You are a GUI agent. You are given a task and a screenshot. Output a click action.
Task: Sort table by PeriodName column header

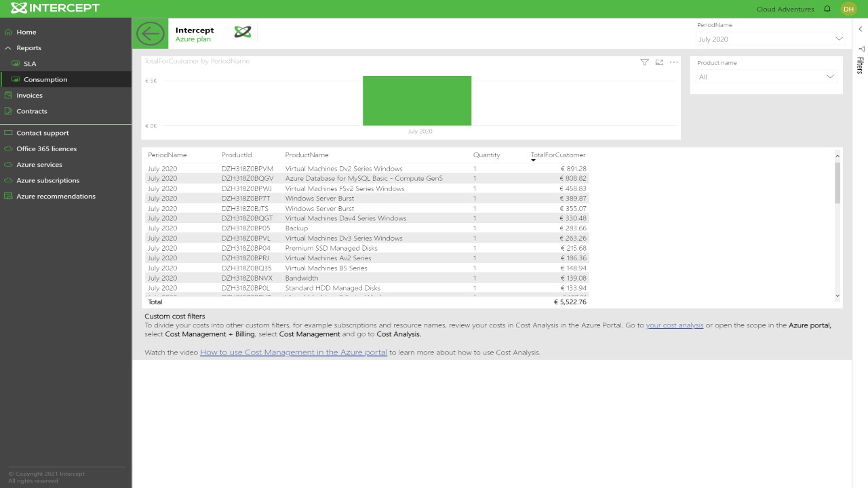(x=167, y=155)
